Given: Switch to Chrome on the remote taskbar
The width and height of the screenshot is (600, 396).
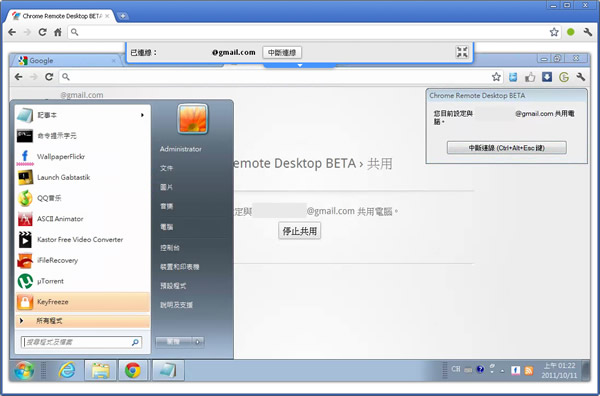Looking at the screenshot, I should 133,370.
